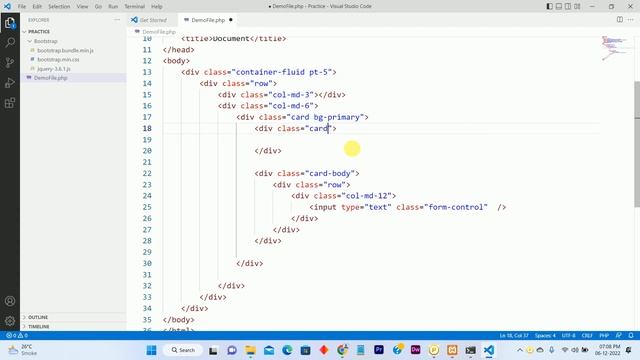
Task: Open the weather widget showing 26°C
Action: pos(23,350)
